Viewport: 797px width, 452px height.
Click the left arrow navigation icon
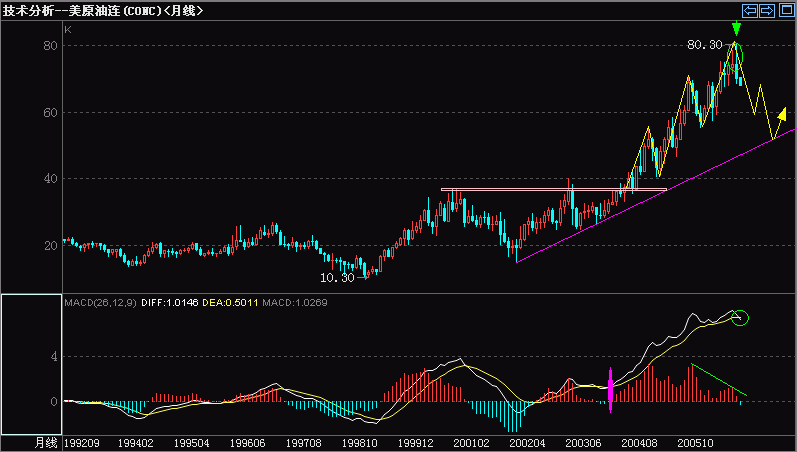coord(750,10)
